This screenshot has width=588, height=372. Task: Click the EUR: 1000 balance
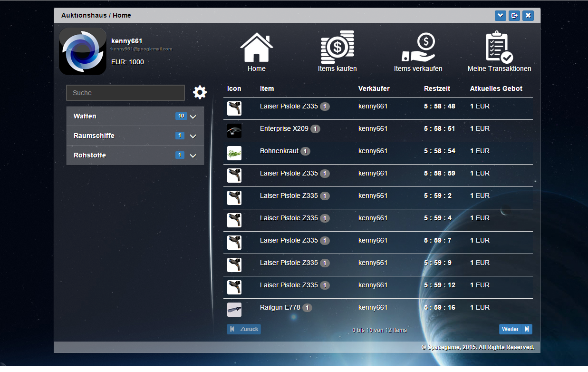[x=127, y=62]
